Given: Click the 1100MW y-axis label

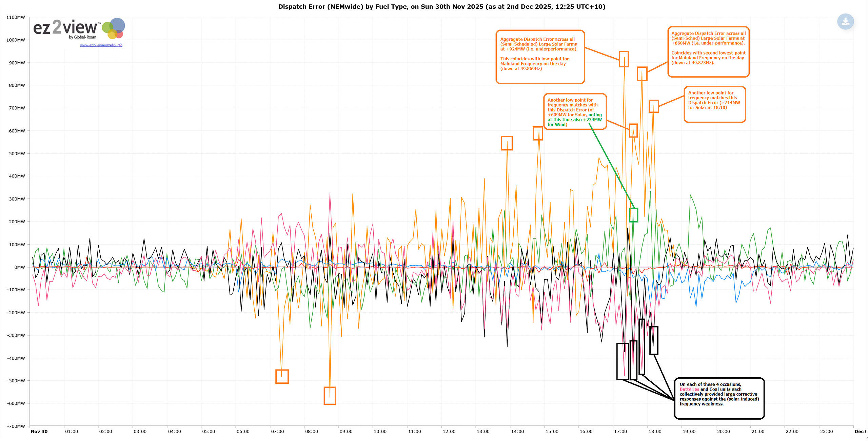Looking at the screenshot, I should tap(16, 17).
